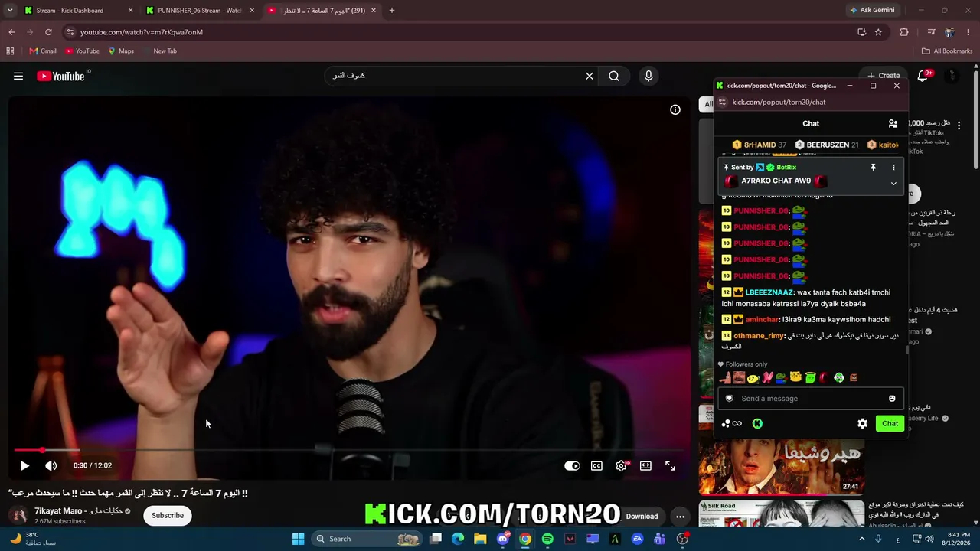
Task: Open the 27:41 video thumbnail in the sidebar
Action: (782, 466)
